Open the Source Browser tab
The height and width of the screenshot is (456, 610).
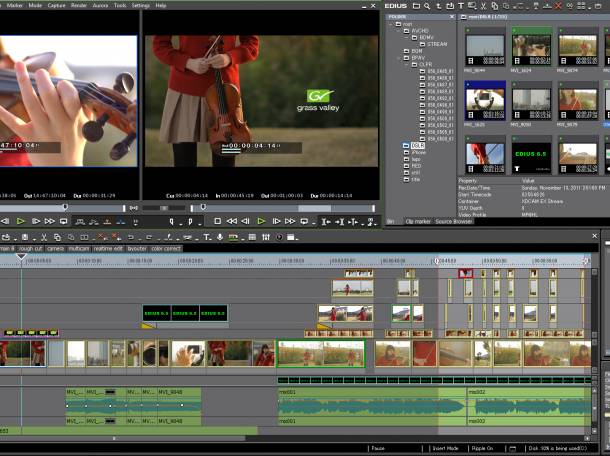click(455, 220)
